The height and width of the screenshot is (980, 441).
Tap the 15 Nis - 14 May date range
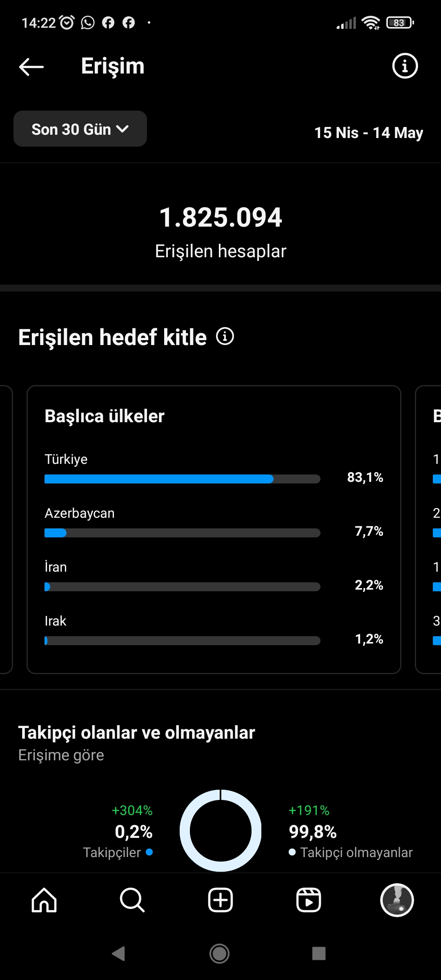tap(369, 133)
